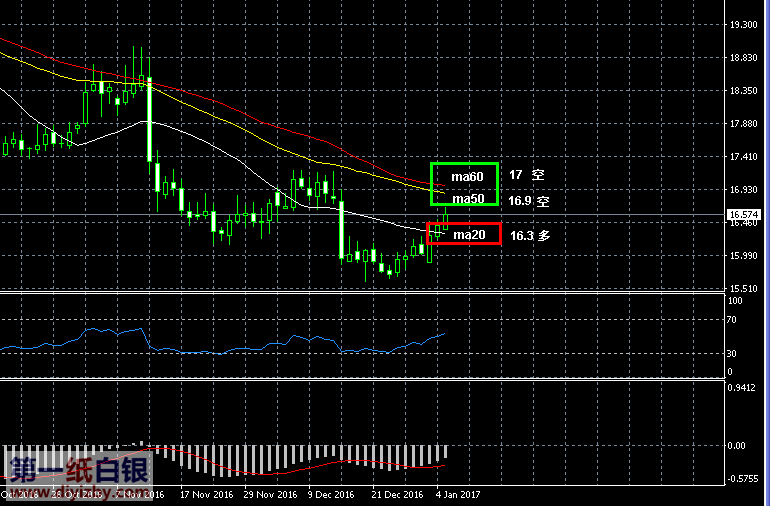
Task: Click the 第一纸白银 watermark logo
Action: (78, 470)
